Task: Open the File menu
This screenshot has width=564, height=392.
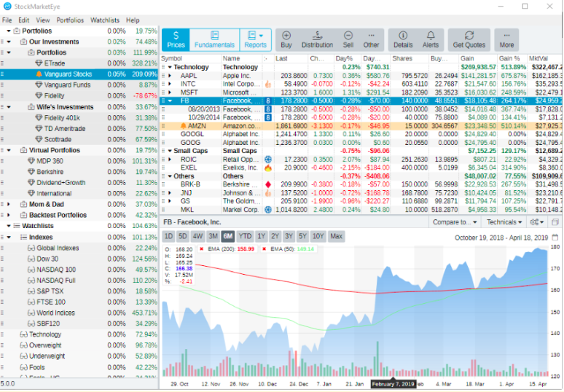Action: 7,20
